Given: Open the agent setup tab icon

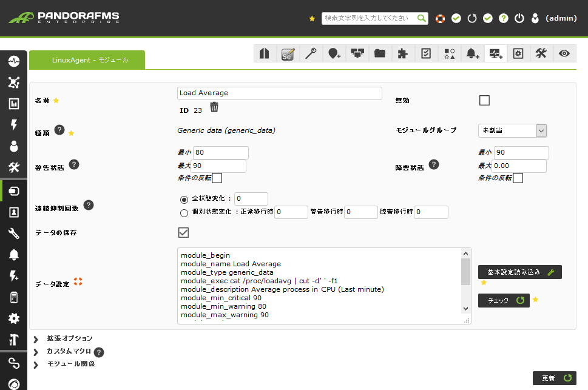Looking at the screenshot, I should (518, 53).
